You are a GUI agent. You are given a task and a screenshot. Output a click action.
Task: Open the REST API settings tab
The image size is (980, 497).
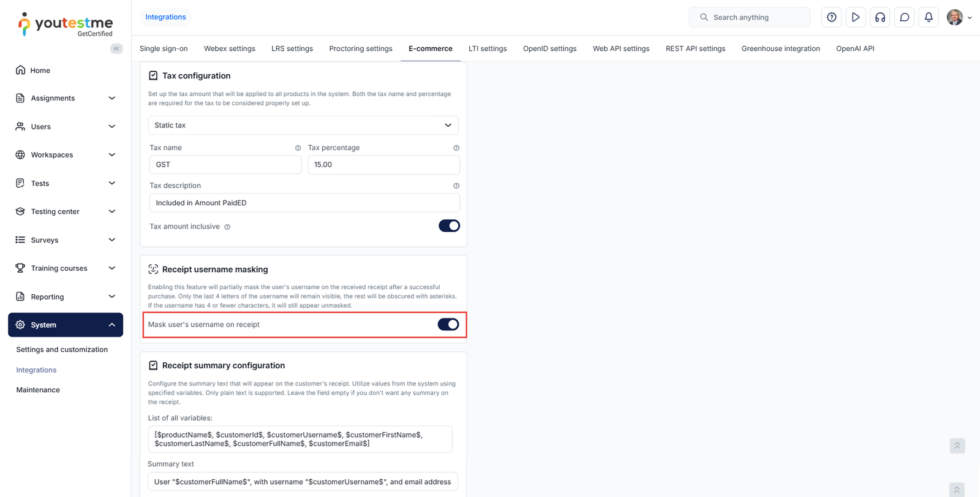click(x=695, y=48)
